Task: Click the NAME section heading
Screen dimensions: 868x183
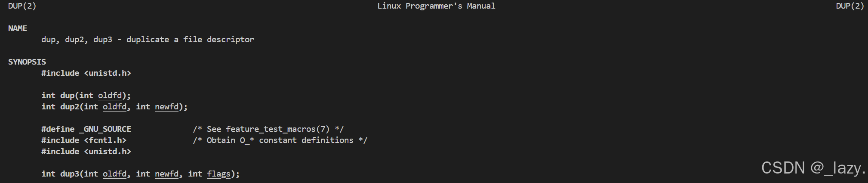Action: [18, 28]
